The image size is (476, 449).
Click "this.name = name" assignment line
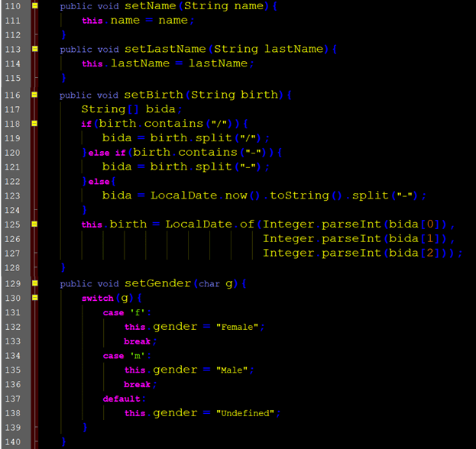click(x=138, y=21)
